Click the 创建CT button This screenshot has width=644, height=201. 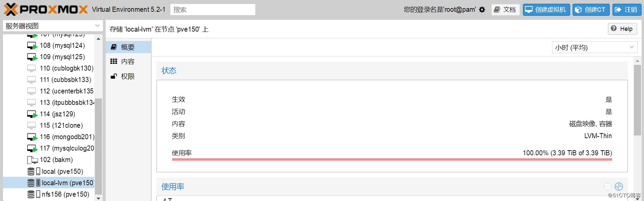(591, 10)
